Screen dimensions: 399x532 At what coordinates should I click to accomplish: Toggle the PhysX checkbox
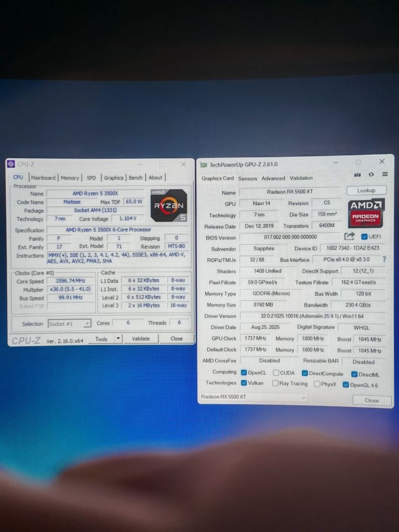coord(317,384)
